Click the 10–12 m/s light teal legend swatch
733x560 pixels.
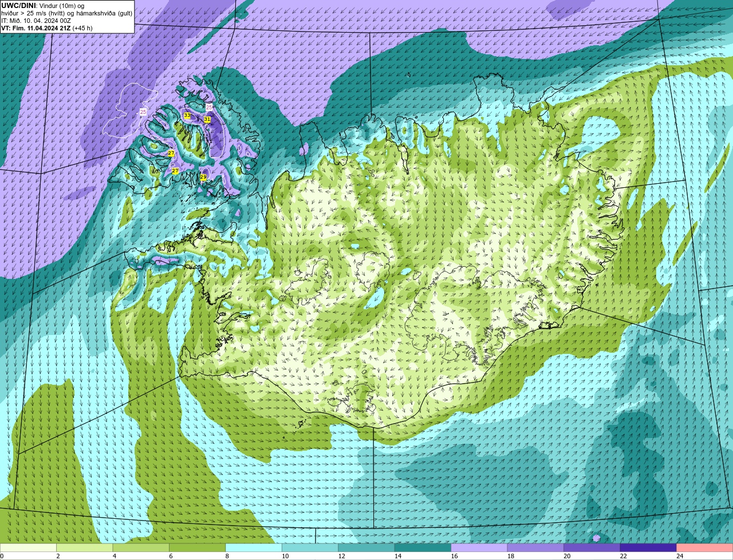[310, 547]
